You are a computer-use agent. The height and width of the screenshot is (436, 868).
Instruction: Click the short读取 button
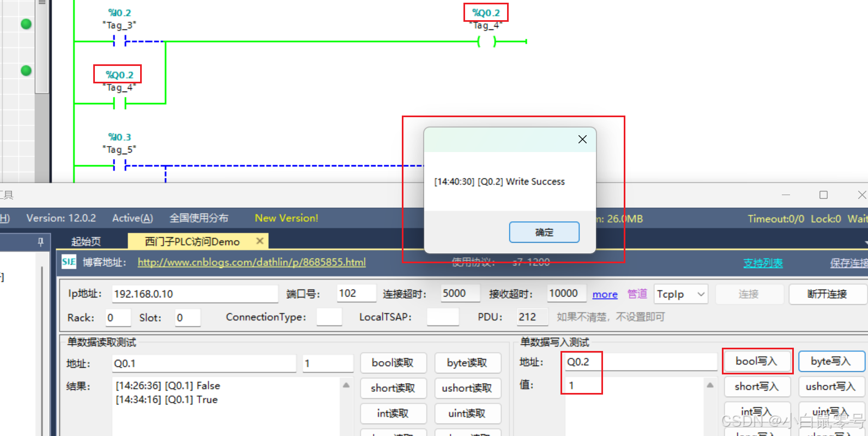click(x=393, y=388)
